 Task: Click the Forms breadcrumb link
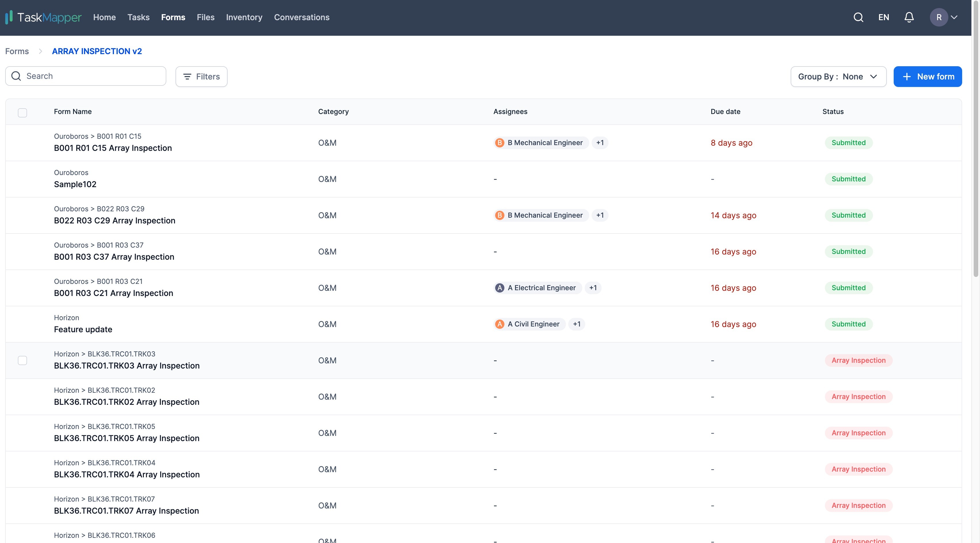point(17,51)
